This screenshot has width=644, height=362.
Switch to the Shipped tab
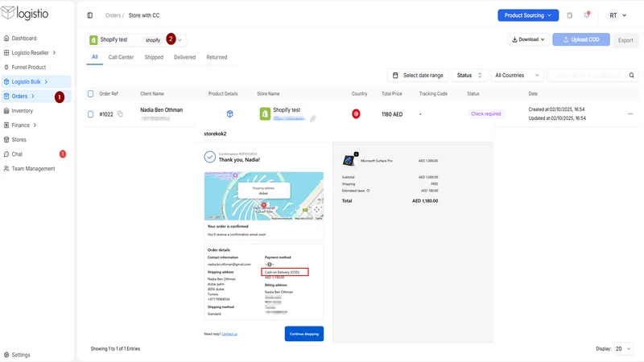pyautogui.click(x=154, y=57)
